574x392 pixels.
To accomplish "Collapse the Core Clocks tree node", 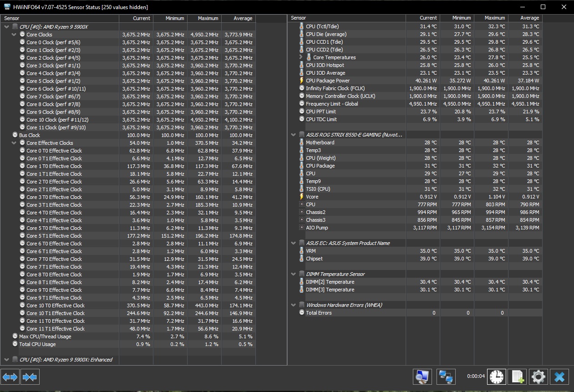I will click(14, 35).
